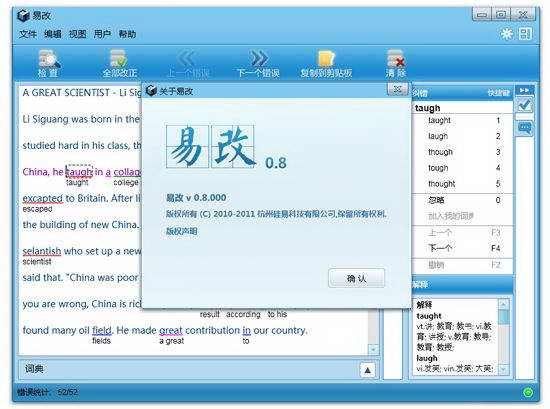Viewport: 550px width, 409px height.
Task: Click 复制到剪贴板 (copy to clipboard) icon
Action: point(326,63)
